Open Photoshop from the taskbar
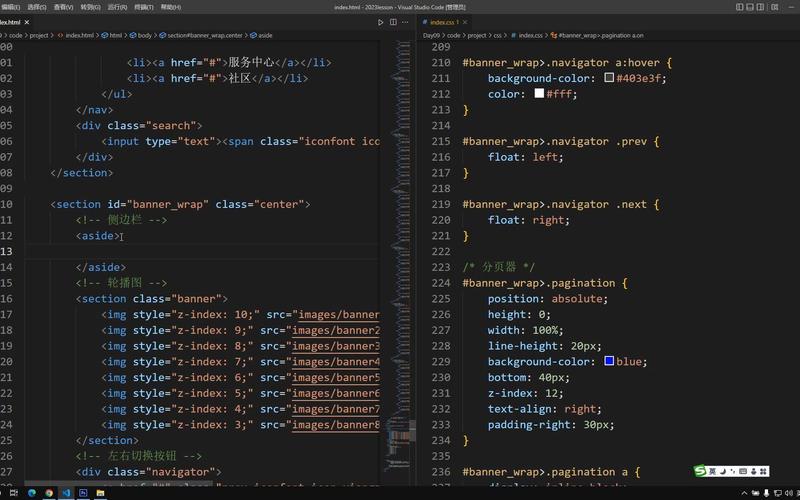The height and width of the screenshot is (500, 800). (83, 493)
